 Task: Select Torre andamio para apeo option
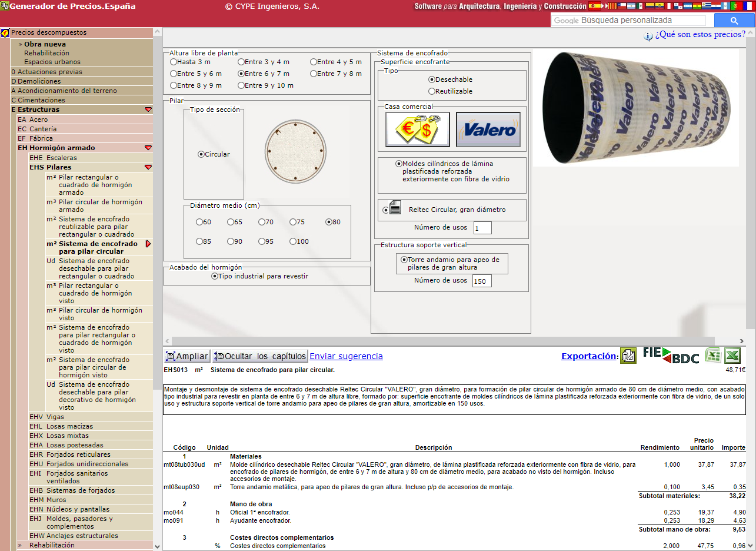click(x=404, y=260)
